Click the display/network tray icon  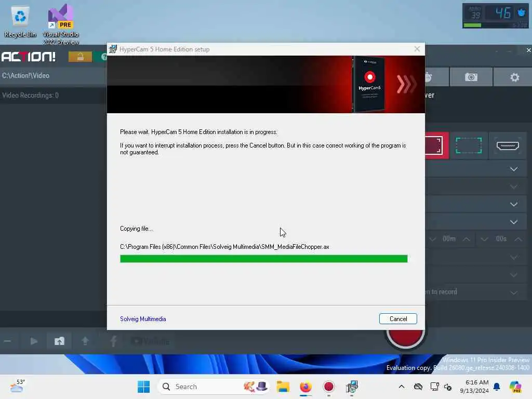point(434,387)
